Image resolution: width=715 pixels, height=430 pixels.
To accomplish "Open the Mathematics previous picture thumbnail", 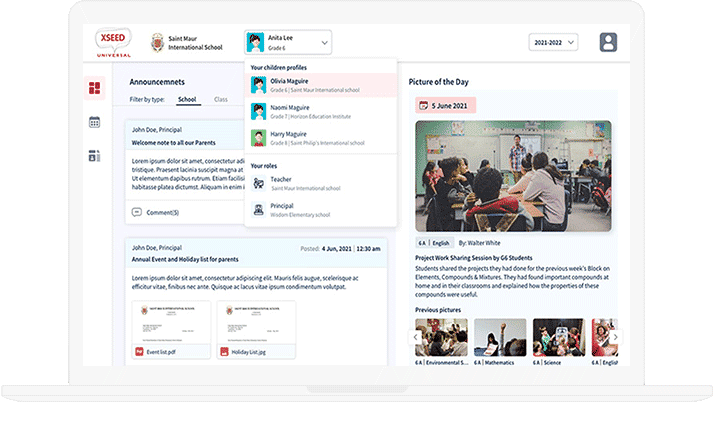I will [500, 340].
